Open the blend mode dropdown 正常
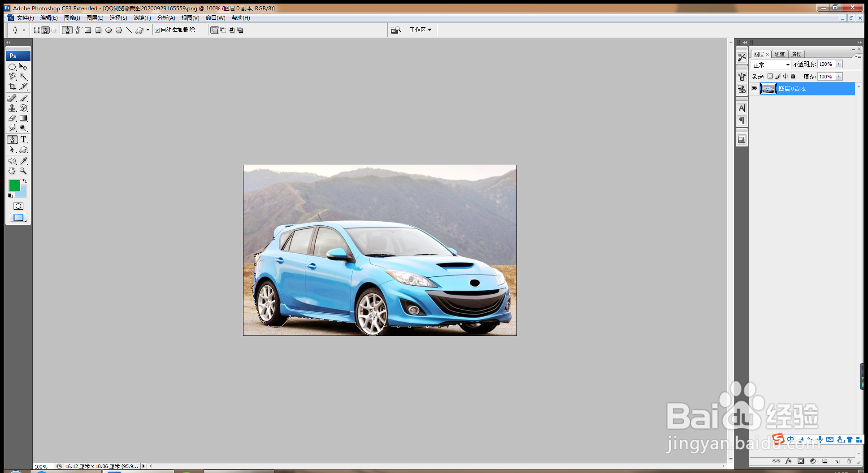The image size is (868, 473). pos(771,64)
